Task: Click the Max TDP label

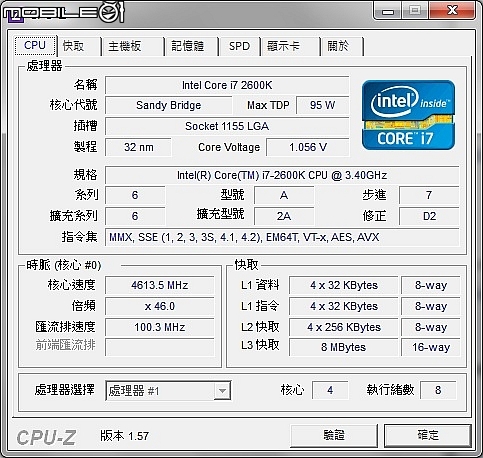Action: coord(268,105)
